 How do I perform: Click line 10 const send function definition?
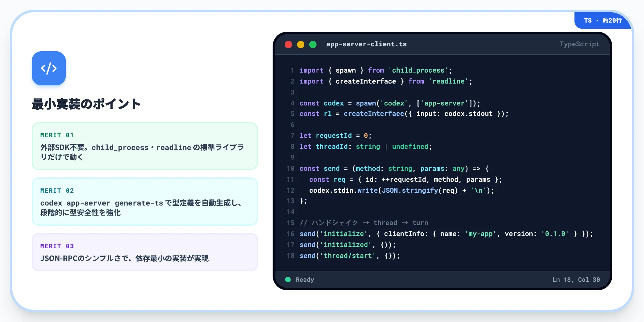click(x=394, y=169)
